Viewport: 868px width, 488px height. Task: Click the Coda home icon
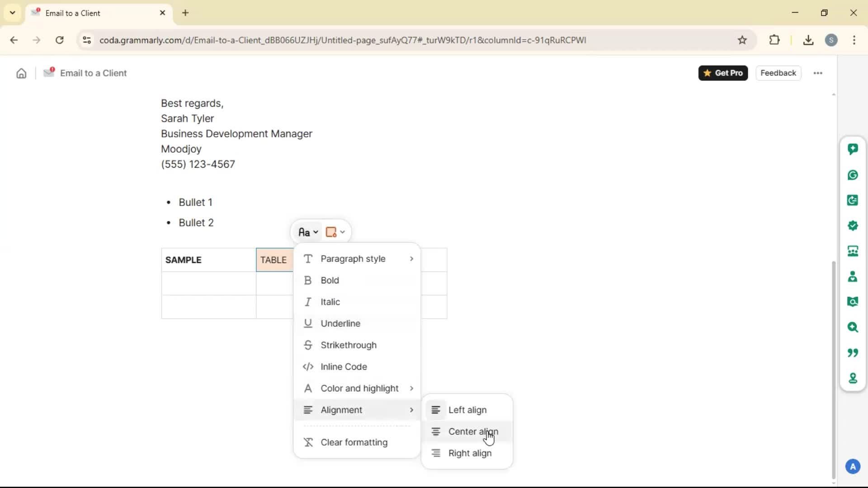21,73
